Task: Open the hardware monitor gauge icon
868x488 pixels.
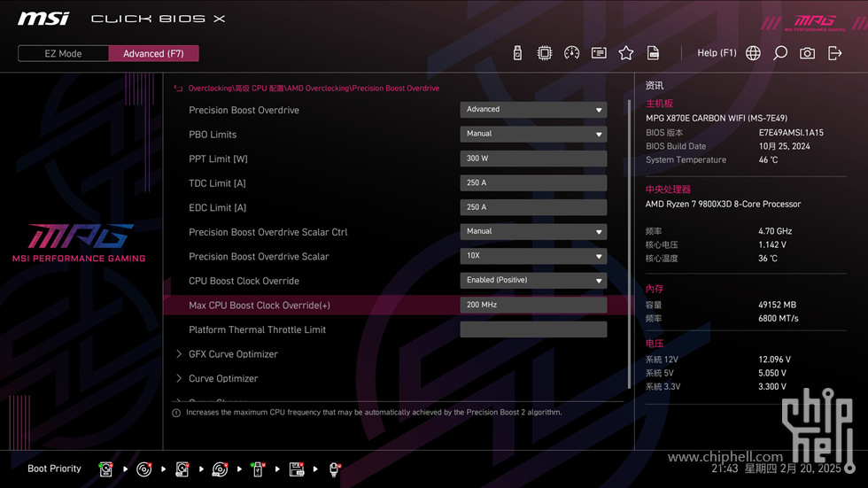Action: [x=571, y=53]
